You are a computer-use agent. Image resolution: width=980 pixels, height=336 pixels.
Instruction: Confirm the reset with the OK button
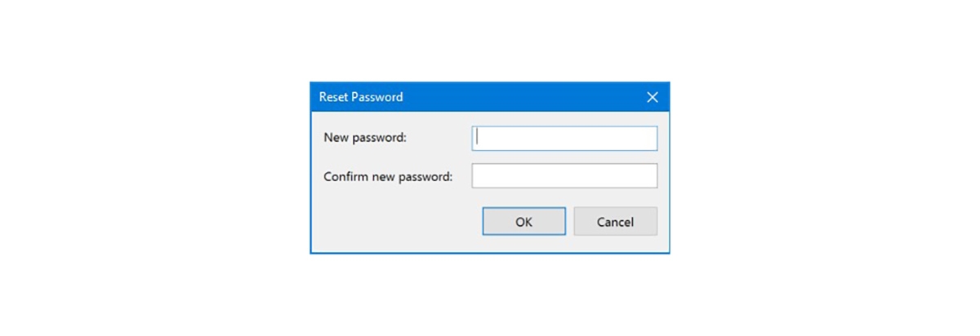tap(523, 222)
